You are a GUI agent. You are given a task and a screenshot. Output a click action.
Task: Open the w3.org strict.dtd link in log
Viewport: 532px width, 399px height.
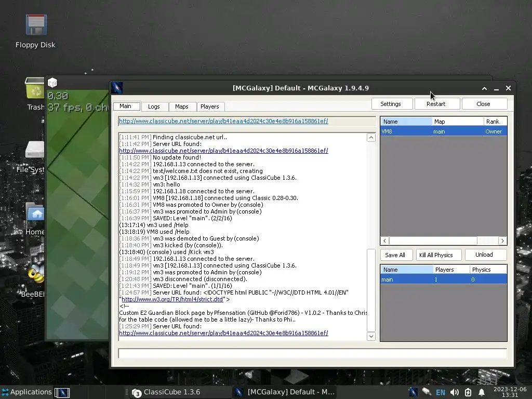pyautogui.click(x=172, y=299)
